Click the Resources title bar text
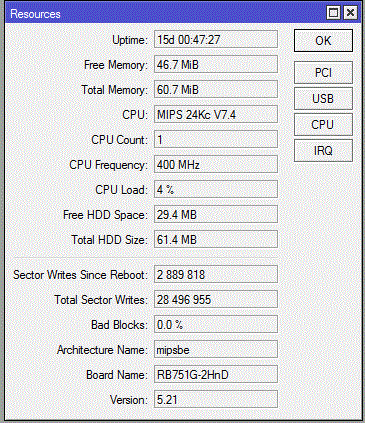365x423 pixels. coord(35,14)
